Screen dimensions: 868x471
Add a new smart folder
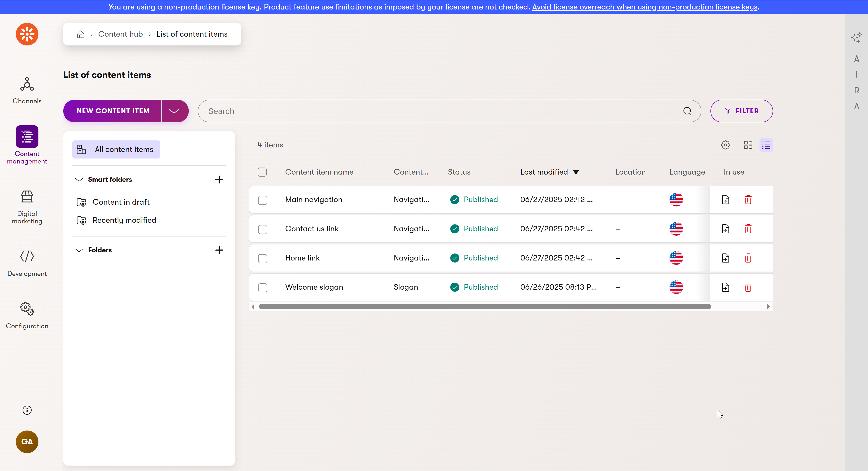tap(219, 179)
